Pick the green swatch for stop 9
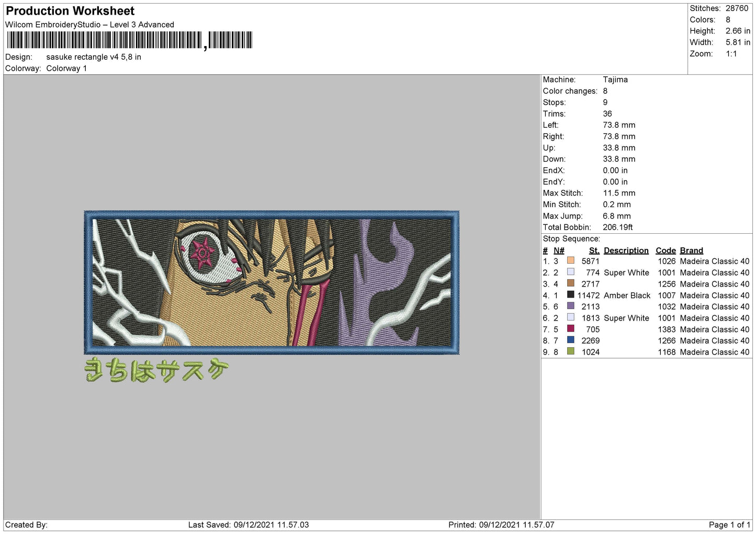Image resolution: width=756 pixels, height=534 pixels. (x=571, y=351)
